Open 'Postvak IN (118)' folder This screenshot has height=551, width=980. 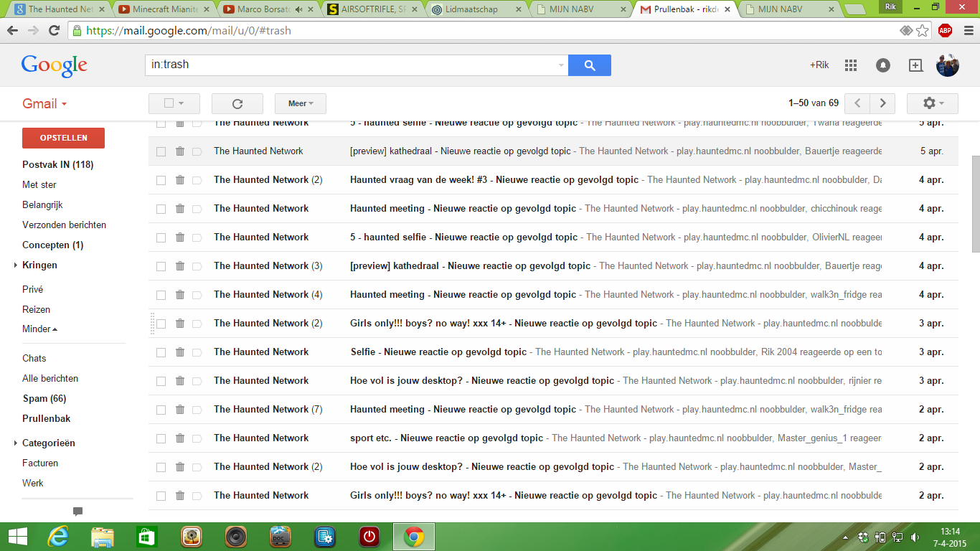click(x=58, y=165)
